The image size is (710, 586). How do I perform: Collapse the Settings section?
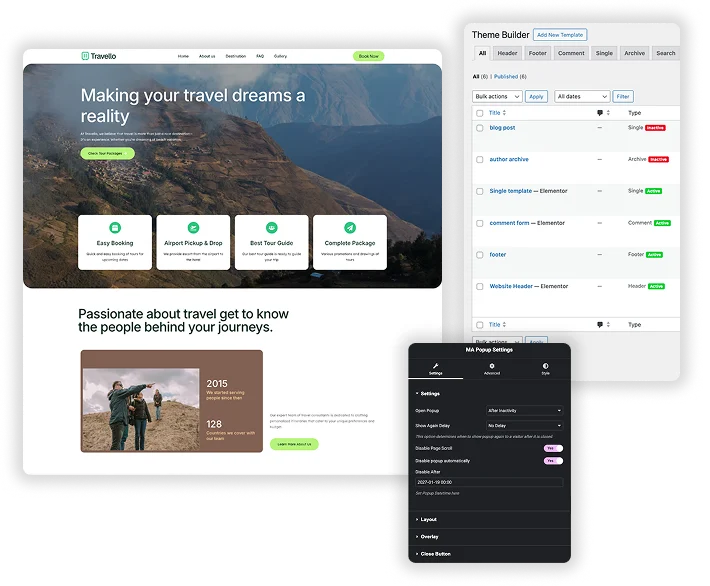point(428,394)
